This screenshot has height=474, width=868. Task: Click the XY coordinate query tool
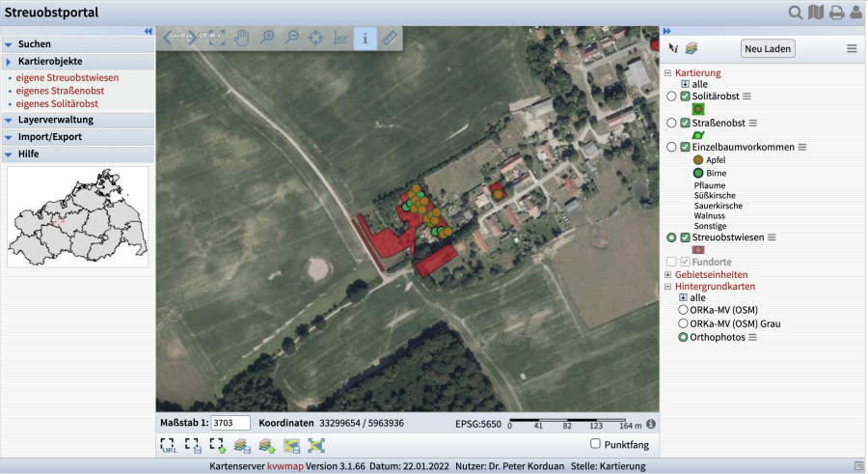pos(340,39)
